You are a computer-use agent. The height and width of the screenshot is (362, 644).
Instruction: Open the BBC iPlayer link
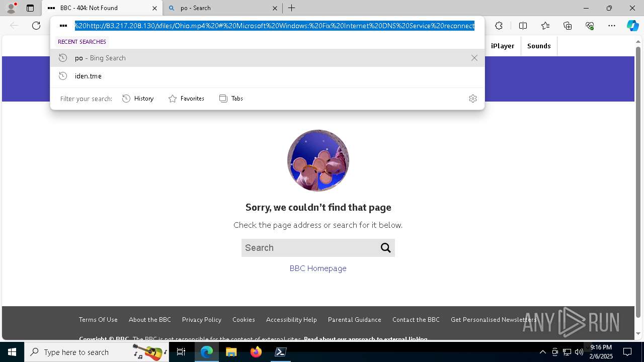coord(503,46)
